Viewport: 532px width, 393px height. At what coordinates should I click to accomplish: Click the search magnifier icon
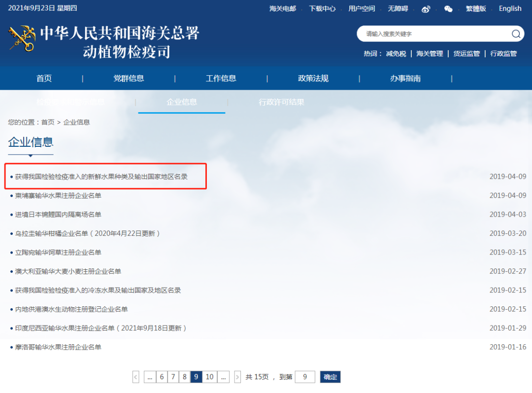(x=516, y=33)
